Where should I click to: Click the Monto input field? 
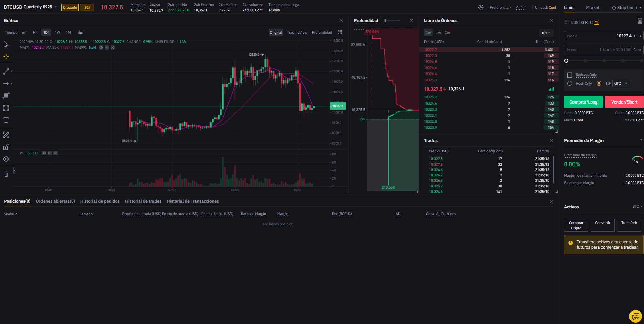604,49
